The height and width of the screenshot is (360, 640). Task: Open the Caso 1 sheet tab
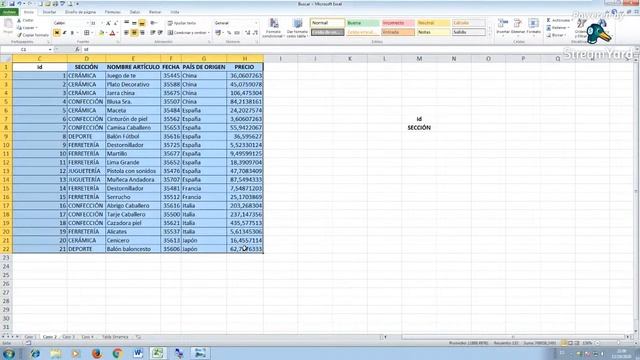pos(30,337)
